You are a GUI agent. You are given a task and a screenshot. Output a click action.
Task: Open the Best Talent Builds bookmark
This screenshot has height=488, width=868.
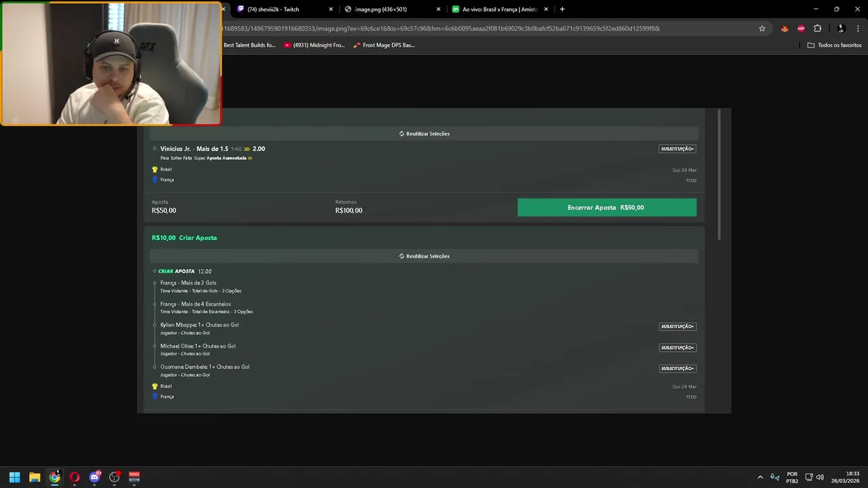coord(250,45)
